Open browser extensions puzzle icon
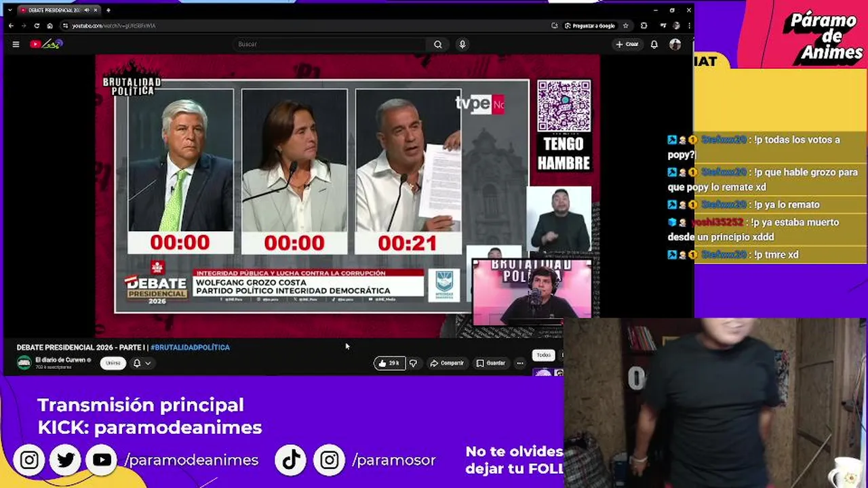Viewport: 868px width, 488px height. [644, 26]
